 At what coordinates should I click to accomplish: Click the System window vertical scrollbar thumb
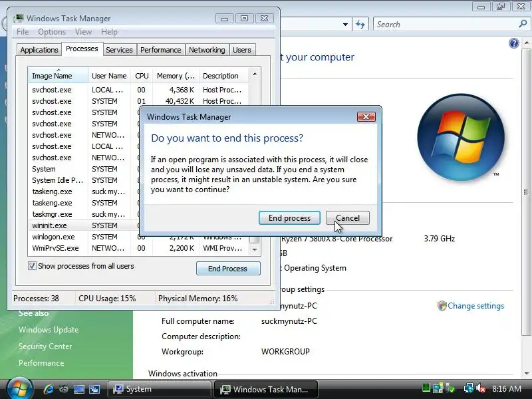pyautogui.click(x=526, y=192)
